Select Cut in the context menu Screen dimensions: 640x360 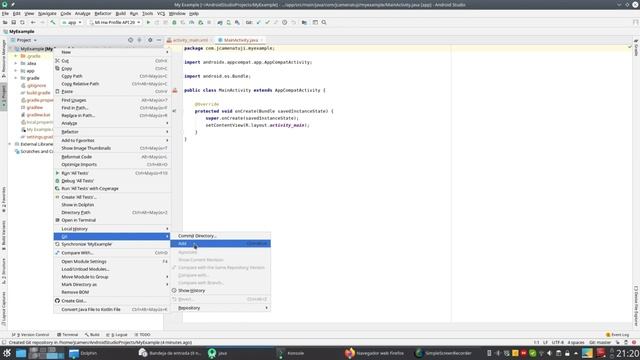(x=112, y=61)
